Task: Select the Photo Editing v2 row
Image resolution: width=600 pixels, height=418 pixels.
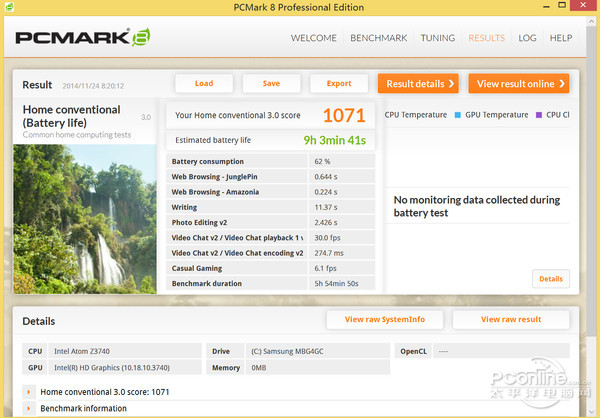Action: point(271,222)
